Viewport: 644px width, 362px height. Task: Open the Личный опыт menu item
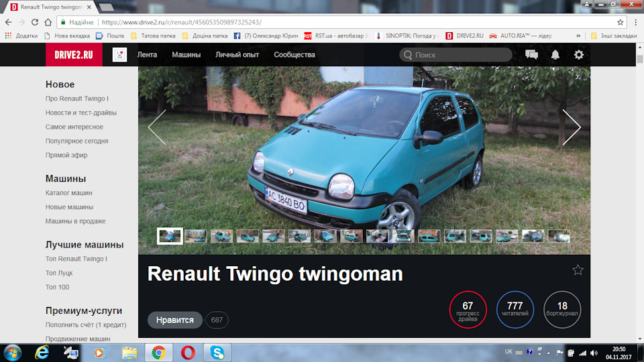click(x=237, y=54)
